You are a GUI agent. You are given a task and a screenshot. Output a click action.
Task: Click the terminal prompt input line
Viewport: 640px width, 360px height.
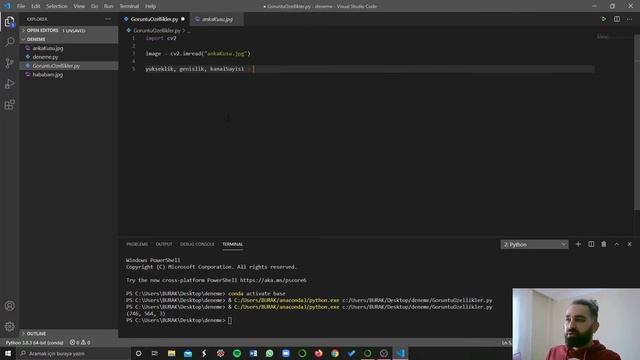click(x=230, y=320)
